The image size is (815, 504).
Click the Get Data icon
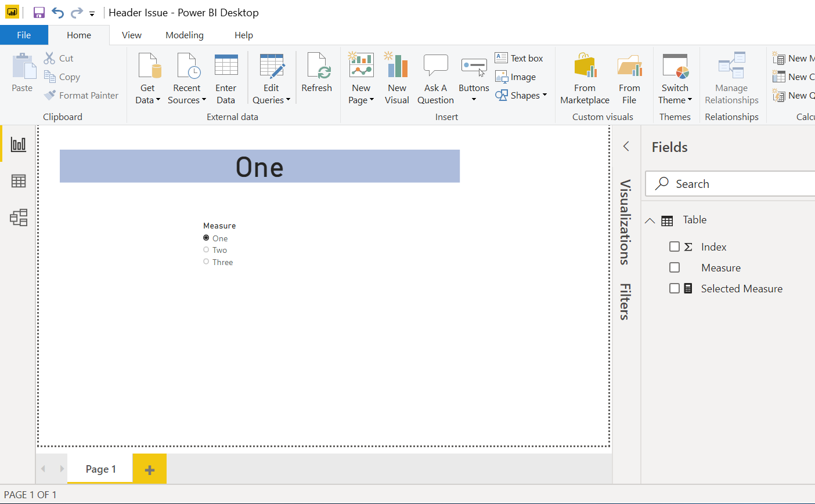(x=149, y=66)
